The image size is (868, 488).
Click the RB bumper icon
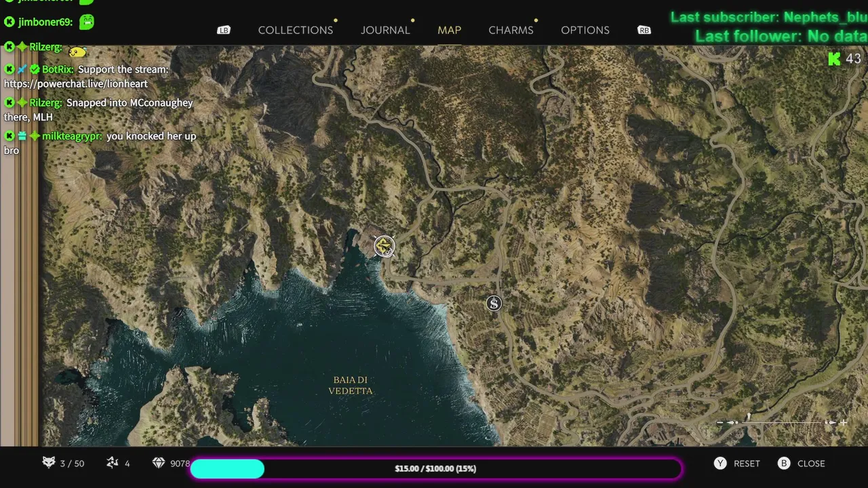tap(644, 30)
